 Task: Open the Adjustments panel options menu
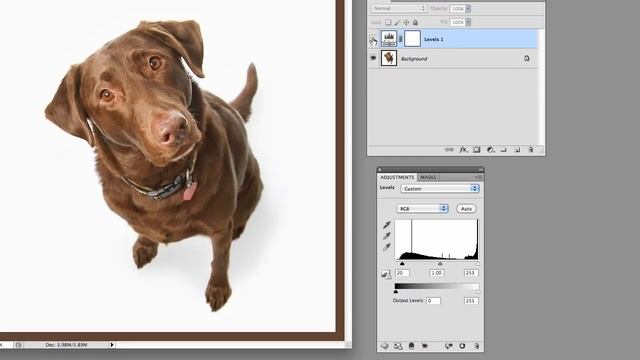478,177
